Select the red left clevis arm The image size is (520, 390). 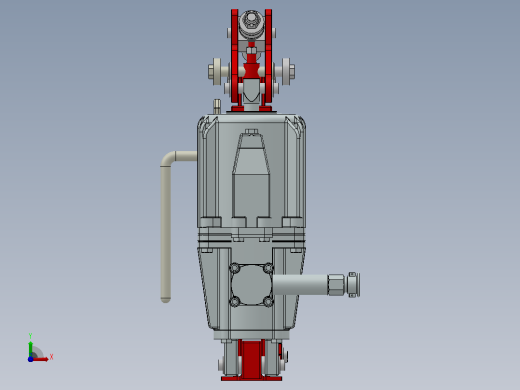click(235, 57)
